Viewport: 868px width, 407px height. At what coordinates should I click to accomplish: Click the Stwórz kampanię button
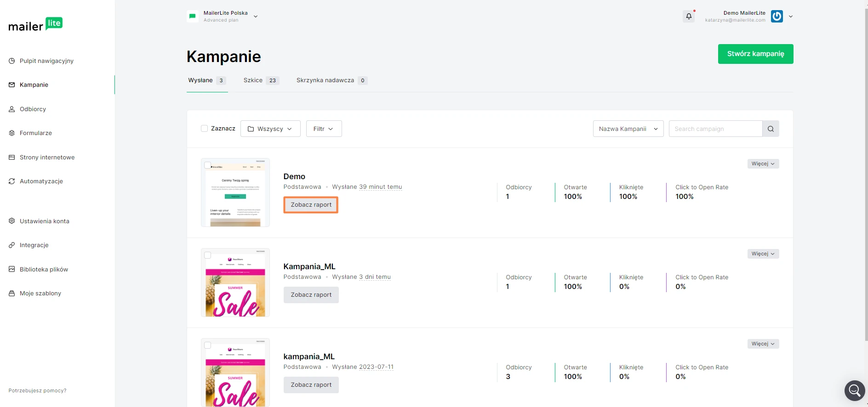(x=755, y=54)
